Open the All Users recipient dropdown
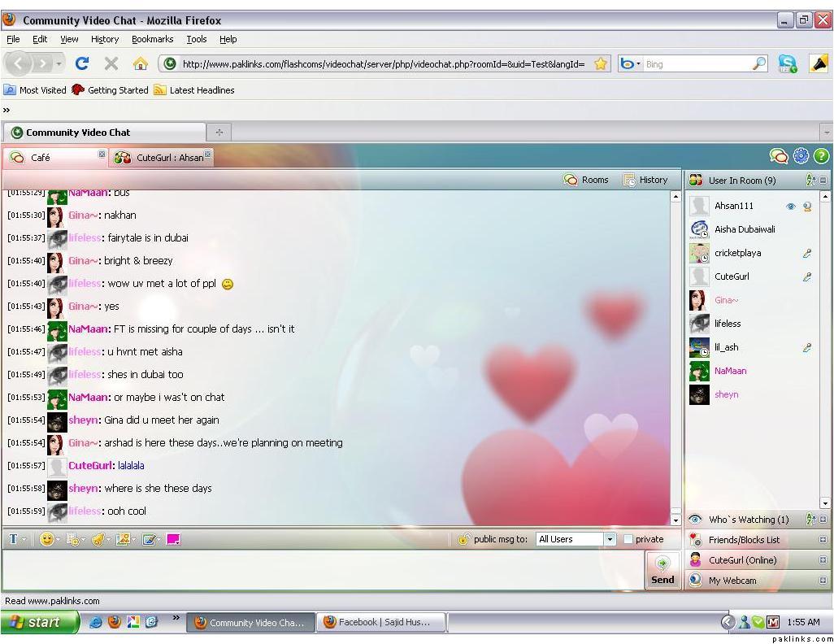Screen dimensions: 834x644 point(610,539)
